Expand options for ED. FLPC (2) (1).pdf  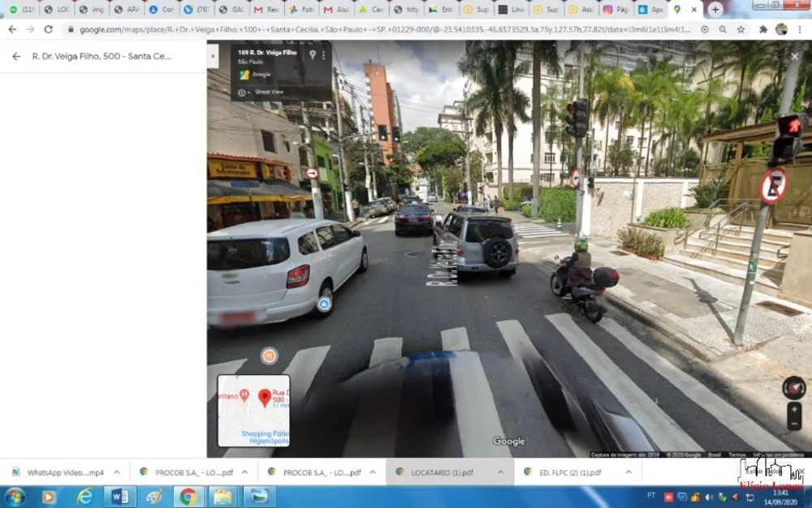[628, 472]
